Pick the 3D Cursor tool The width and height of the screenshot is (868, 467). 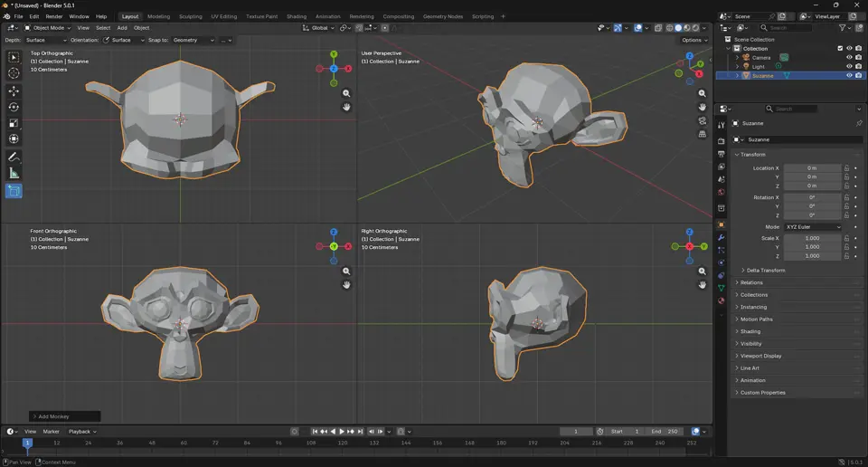pyautogui.click(x=14, y=73)
